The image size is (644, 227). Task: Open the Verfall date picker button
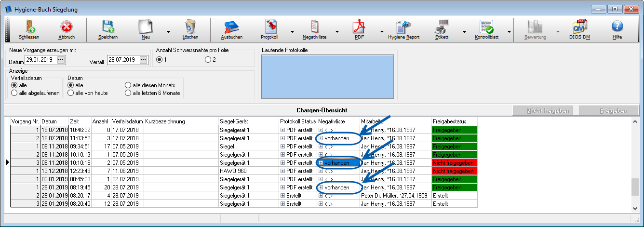click(x=143, y=60)
